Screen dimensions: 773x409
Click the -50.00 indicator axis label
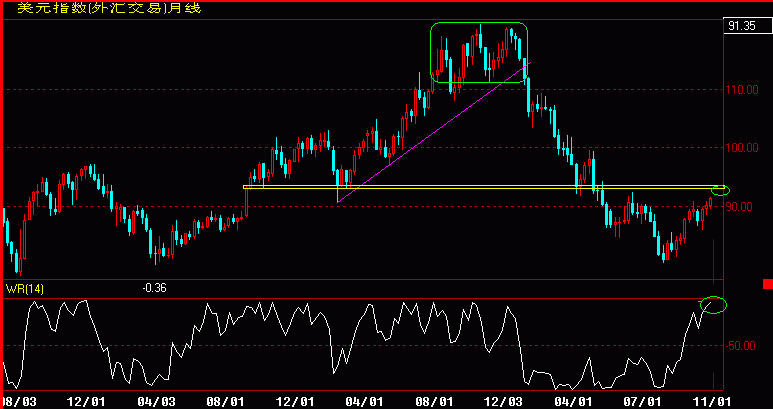tap(741, 345)
